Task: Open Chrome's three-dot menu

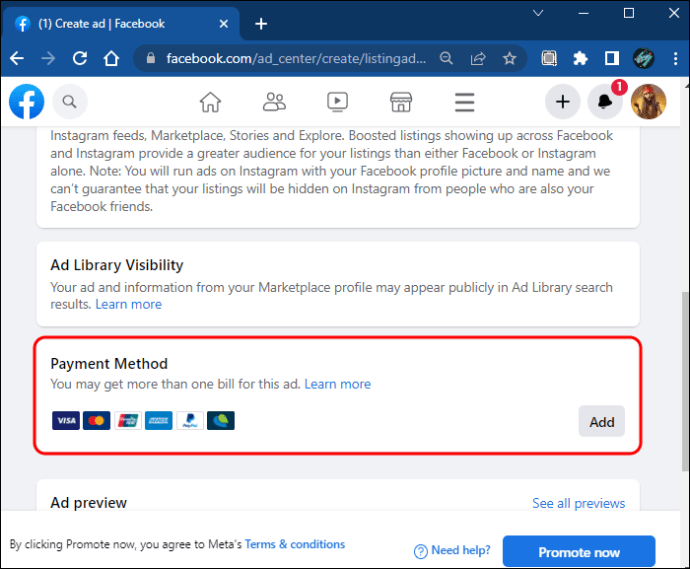Action: pyautogui.click(x=675, y=58)
